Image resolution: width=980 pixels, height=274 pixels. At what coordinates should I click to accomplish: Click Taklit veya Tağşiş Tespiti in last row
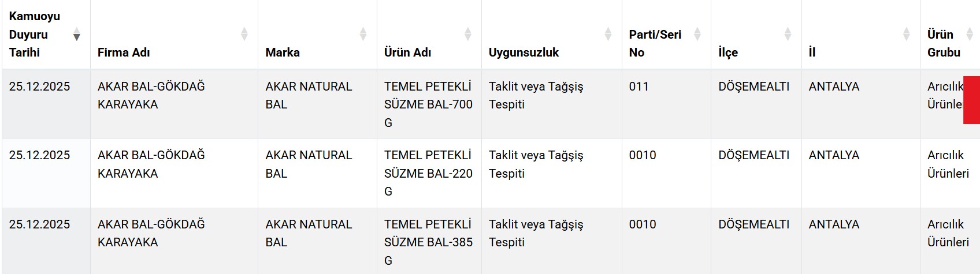[x=536, y=233]
